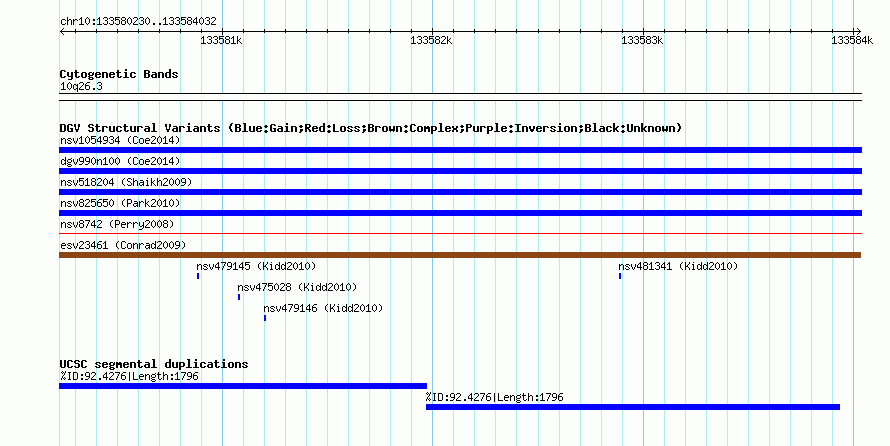The image size is (890, 446).
Task: Click the second segmental duplication bar on the right
Action: (633, 407)
